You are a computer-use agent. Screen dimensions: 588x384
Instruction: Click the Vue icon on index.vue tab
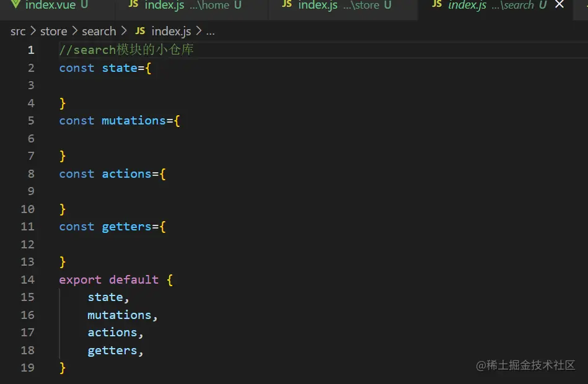click(x=15, y=4)
